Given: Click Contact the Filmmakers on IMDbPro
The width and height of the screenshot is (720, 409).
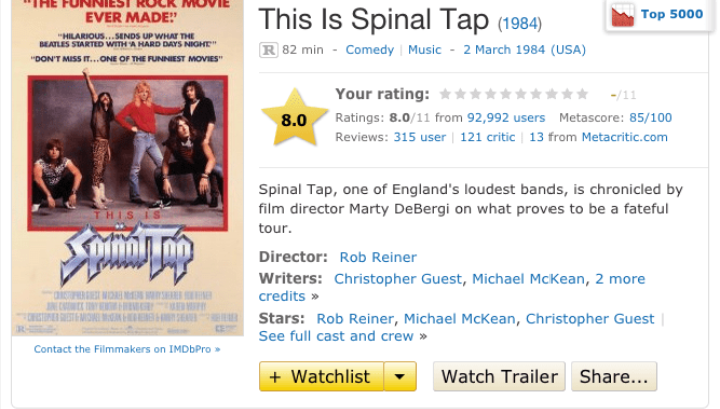Looking at the screenshot, I should click(x=127, y=349).
